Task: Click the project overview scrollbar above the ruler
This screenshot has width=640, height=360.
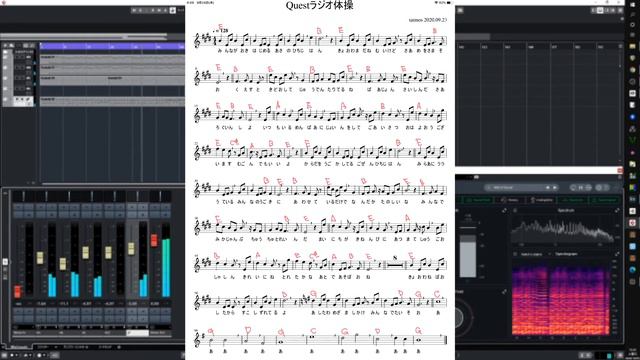Action: click(84, 36)
